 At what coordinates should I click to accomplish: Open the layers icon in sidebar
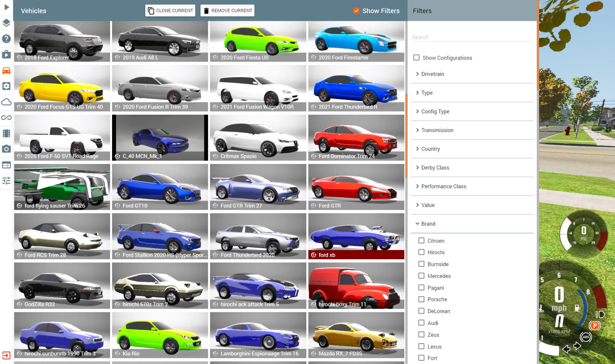click(x=6, y=23)
